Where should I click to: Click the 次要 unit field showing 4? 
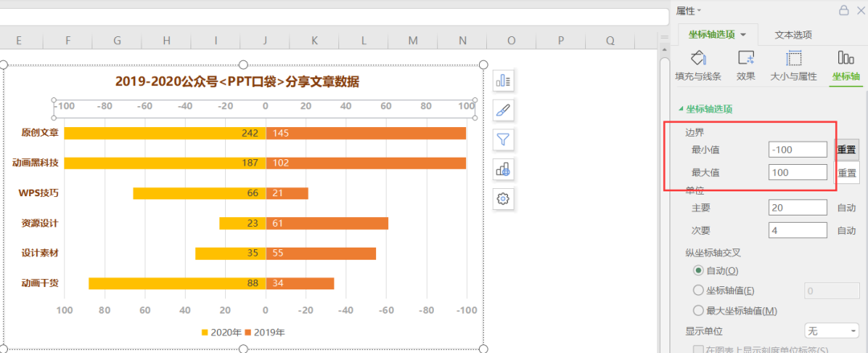pyautogui.click(x=798, y=230)
